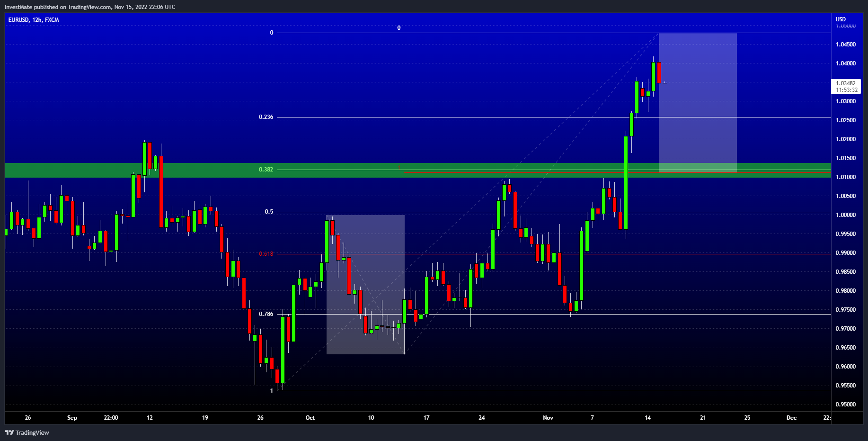Click the 1.04000 price axis label
The height and width of the screenshot is (441, 868).
click(x=846, y=63)
